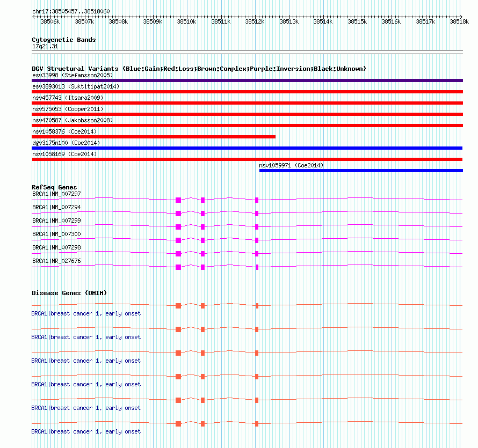The width and height of the screenshot is (478, 448).
Task: Click the nsv457743 (Itsara2009) label
Action: 68,98
